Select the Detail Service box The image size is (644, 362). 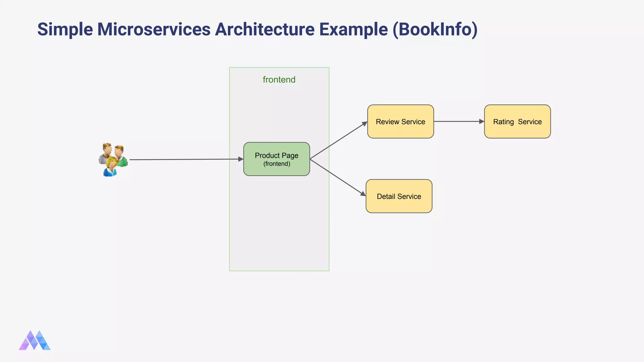pos(399,196)
